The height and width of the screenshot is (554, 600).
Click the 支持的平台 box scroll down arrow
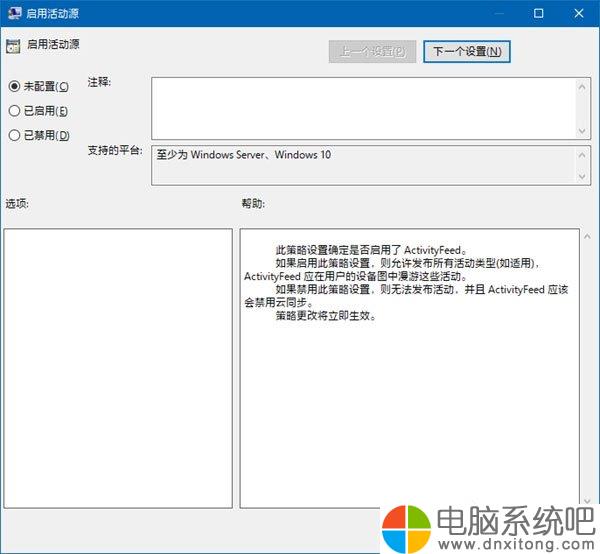[x=582, y=176]
